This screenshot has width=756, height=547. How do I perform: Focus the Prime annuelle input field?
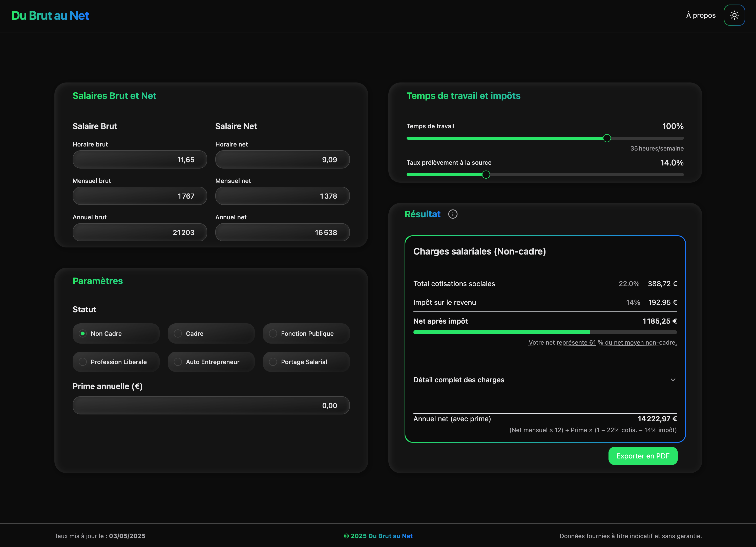(211, 405)
